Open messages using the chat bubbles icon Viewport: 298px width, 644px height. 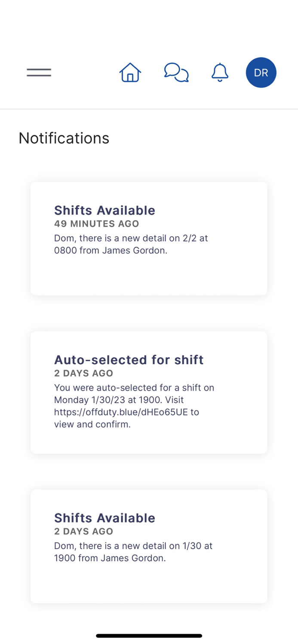(x=176, y=72)
